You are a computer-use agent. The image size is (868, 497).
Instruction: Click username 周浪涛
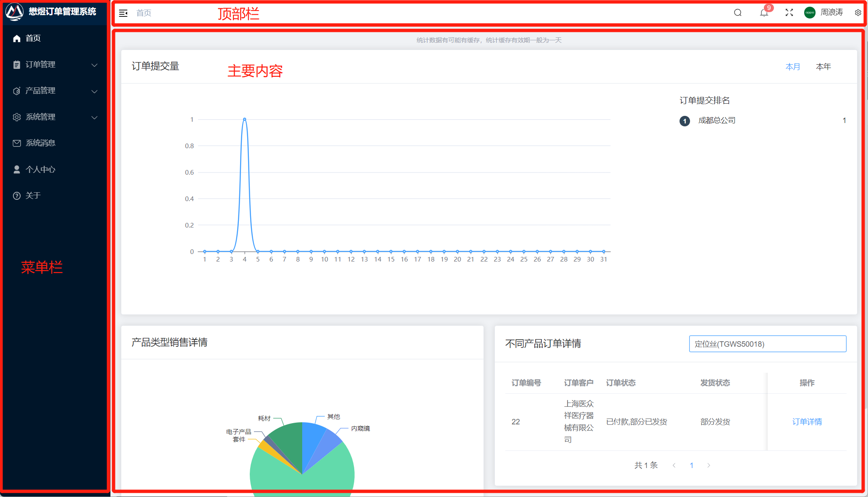831,13
